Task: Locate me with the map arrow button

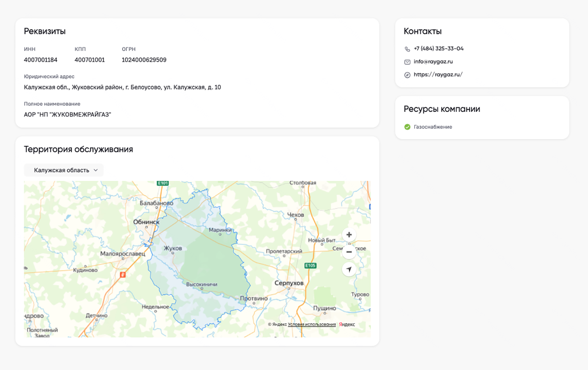Action: pos(349,269)
